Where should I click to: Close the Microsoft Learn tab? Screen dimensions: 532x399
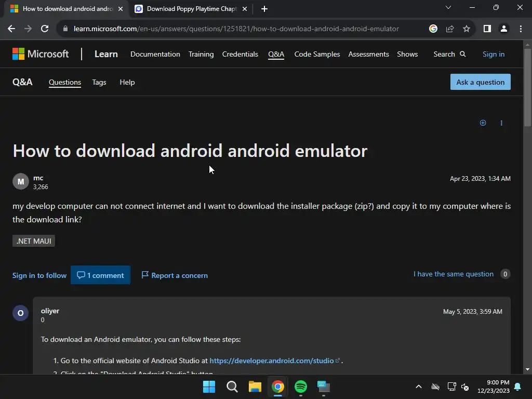[x=121, y=9]
